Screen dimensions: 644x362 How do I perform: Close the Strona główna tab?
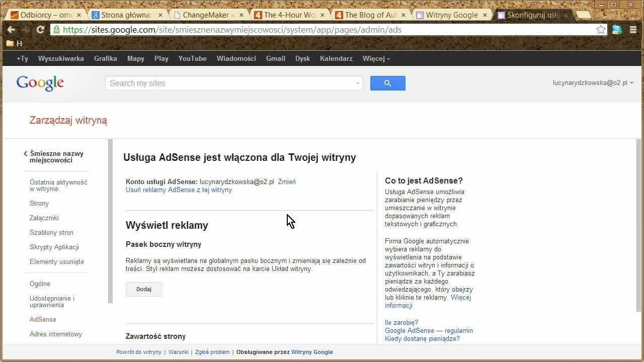coord(160,15)
